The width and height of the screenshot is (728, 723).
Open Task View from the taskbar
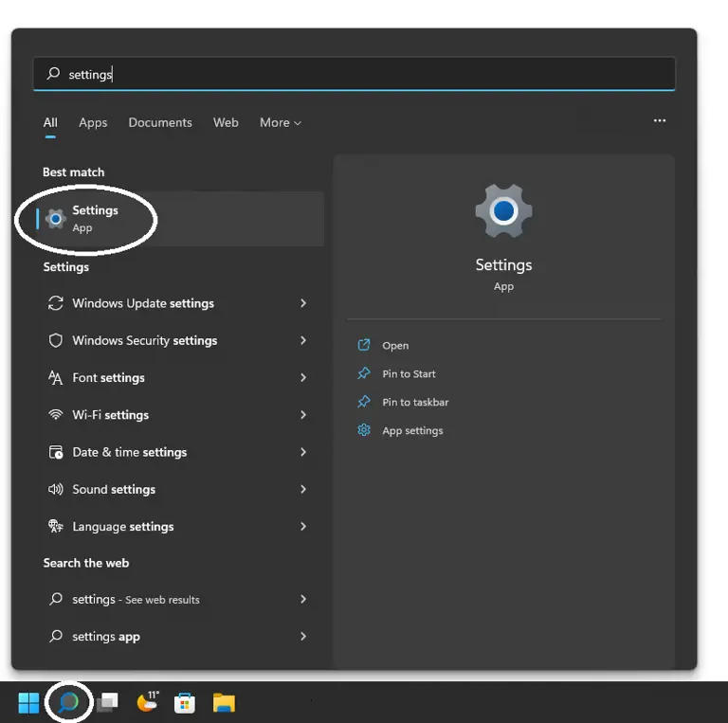click(107, 703)
